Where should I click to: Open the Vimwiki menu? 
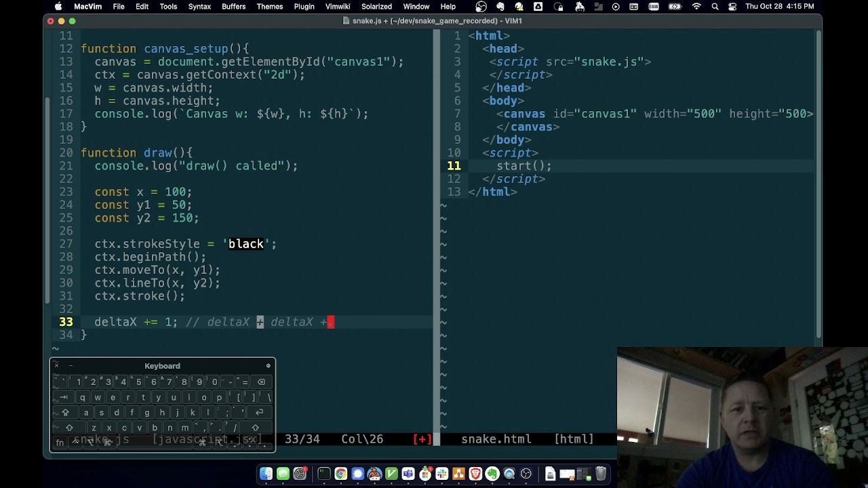338,6
